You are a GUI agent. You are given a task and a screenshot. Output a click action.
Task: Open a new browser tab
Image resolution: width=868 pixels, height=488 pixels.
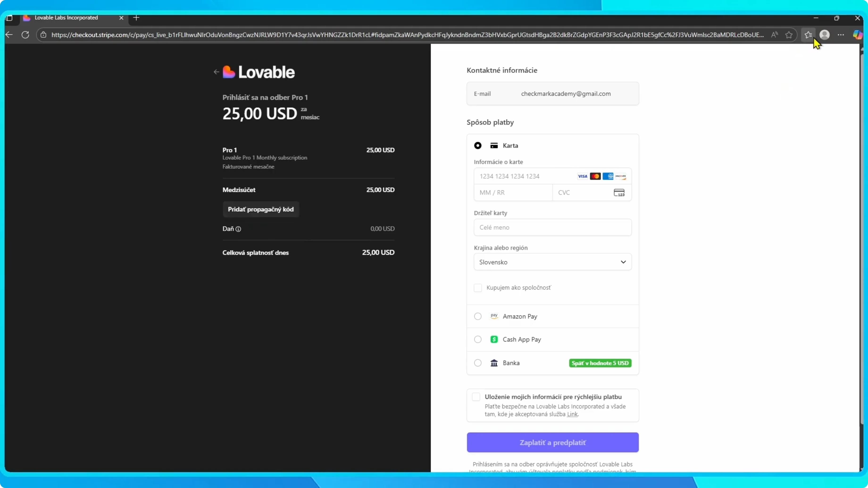click(x=136, y=18)
